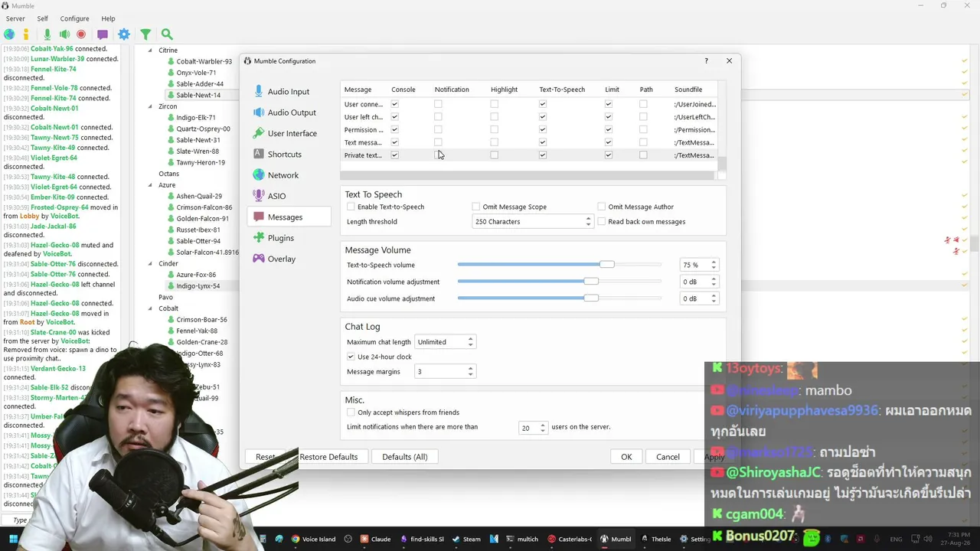Increase the Length threshold 250 Characters value

click(x=588, y=219)
